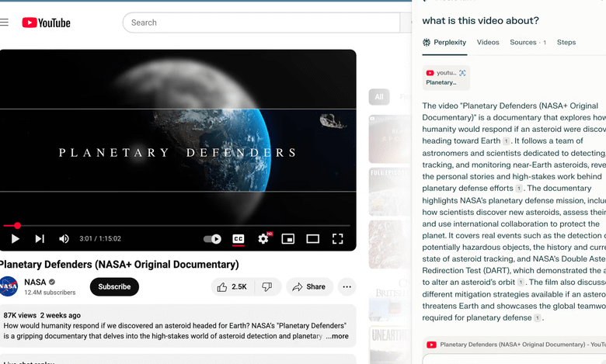Toggle the autoplay switch

[x=212, y=239]
